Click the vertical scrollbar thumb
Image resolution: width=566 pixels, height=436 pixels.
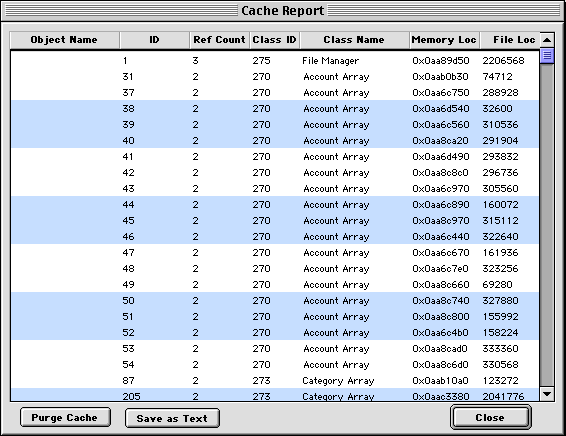(x=547, y=56)
